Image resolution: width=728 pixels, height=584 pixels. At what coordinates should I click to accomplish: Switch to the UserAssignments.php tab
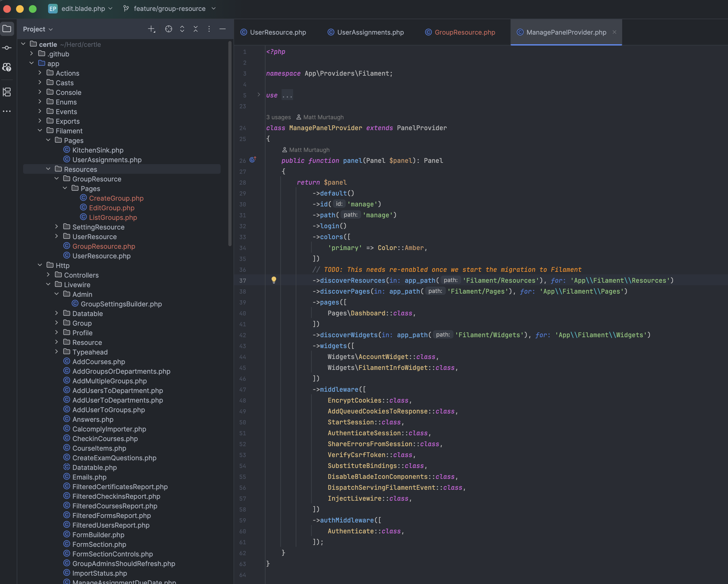click(x=370, y=32)
